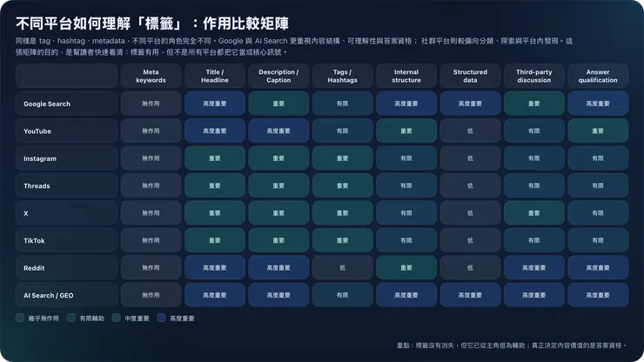
Task: Select the Meta keywords column header
Action: [151, 76]
